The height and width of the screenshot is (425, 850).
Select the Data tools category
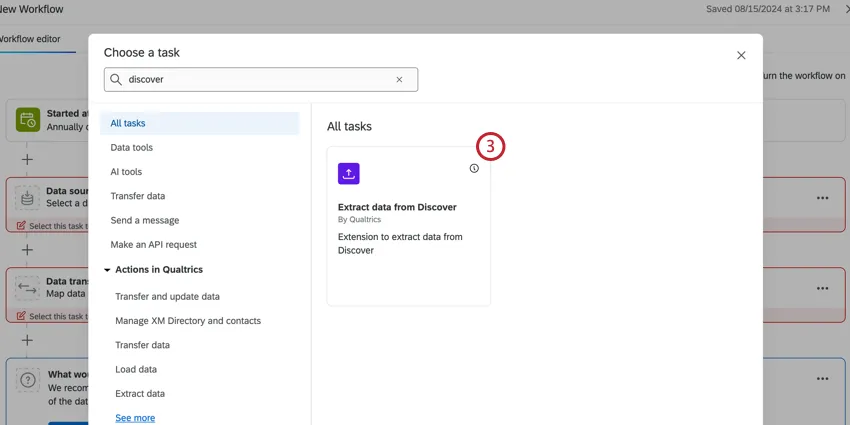(x=132, y=148)
